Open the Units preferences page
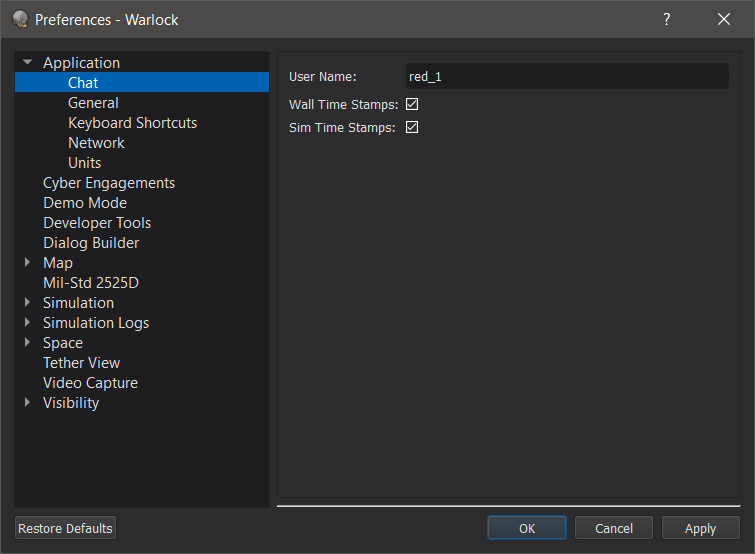 (84, 163)
